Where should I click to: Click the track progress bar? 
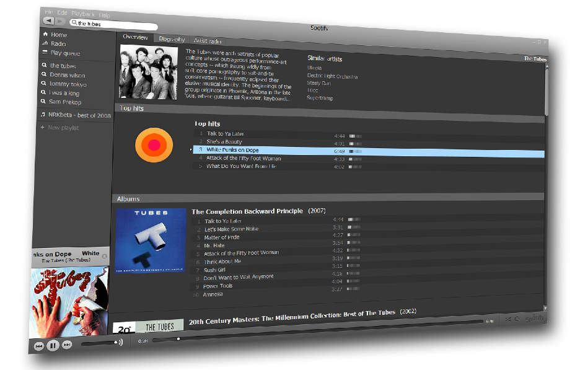tap(318, 330)
